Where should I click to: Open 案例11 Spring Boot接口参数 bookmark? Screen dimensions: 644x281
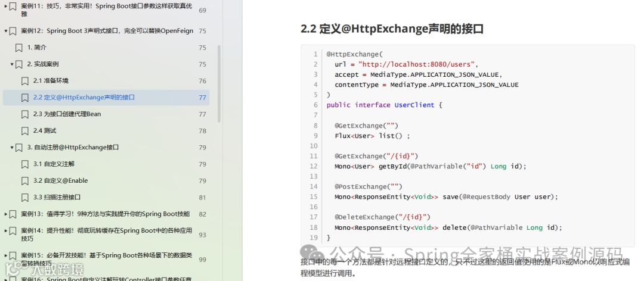coord(105,10)
